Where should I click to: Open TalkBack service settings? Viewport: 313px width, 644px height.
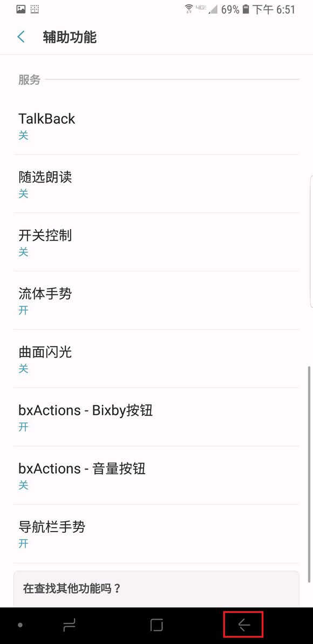point(156,126)
